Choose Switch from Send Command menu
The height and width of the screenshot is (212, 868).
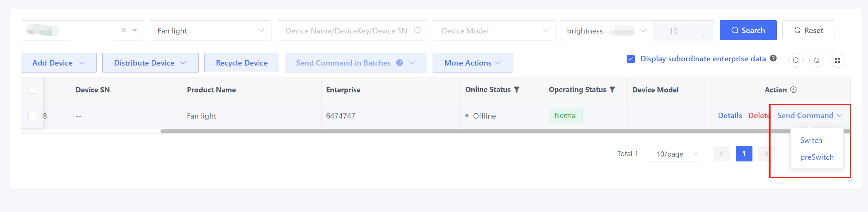pyautogui.click(x=811, y=141)
